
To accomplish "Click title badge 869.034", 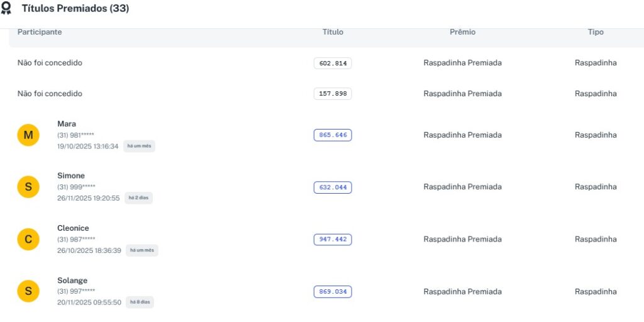I will (333, 292).
